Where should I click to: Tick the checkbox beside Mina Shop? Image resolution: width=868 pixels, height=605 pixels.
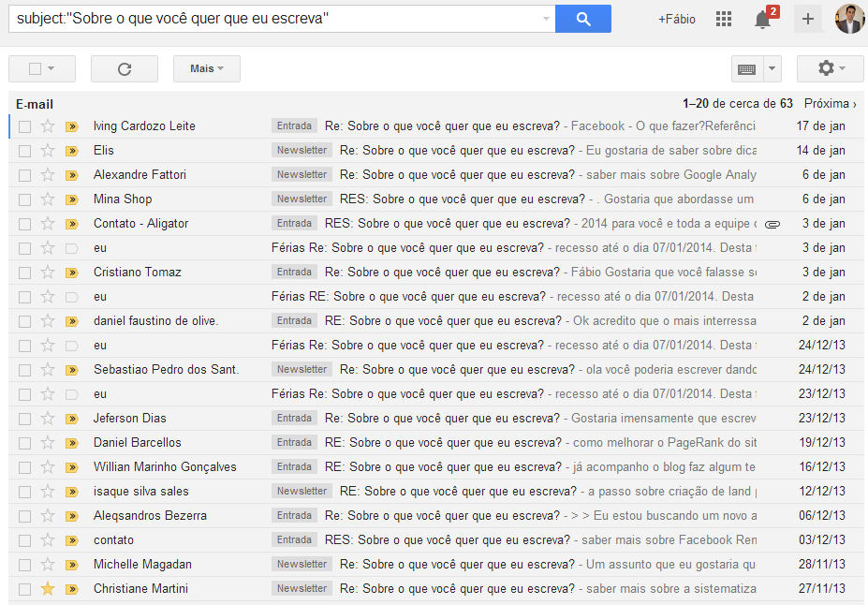(x=25, y=199)
